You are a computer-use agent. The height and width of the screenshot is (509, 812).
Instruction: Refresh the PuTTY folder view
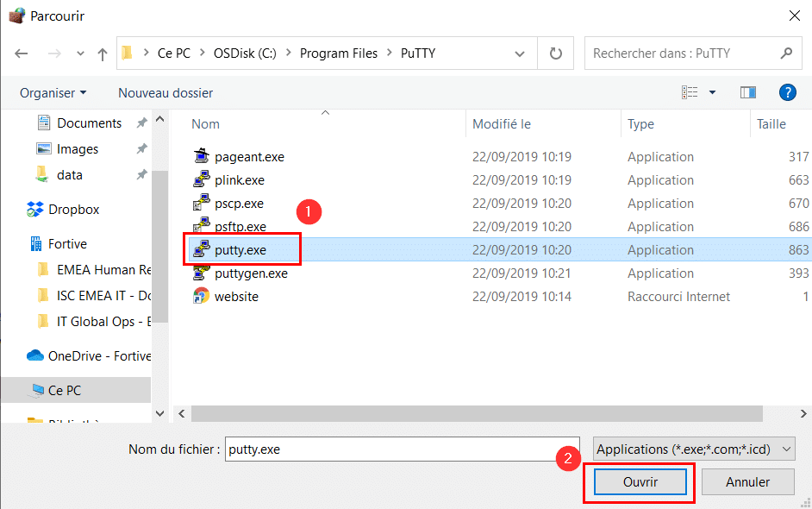(x=556, y=53)
